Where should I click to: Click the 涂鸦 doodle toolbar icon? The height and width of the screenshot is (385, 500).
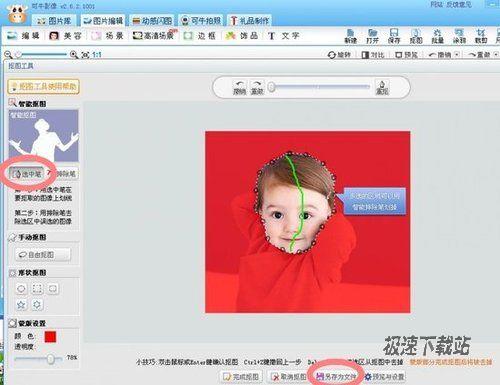tap(459, 36)
